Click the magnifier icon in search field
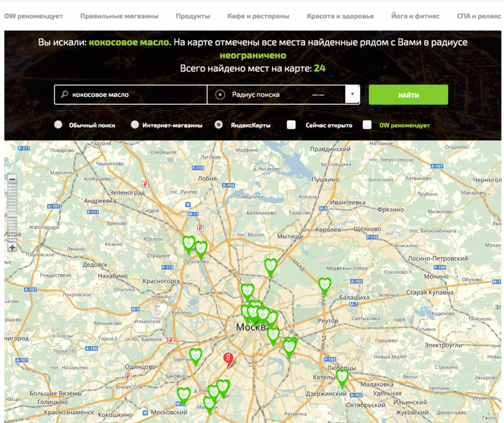This screenshot has width=504, height=423. tap(64, 95)
